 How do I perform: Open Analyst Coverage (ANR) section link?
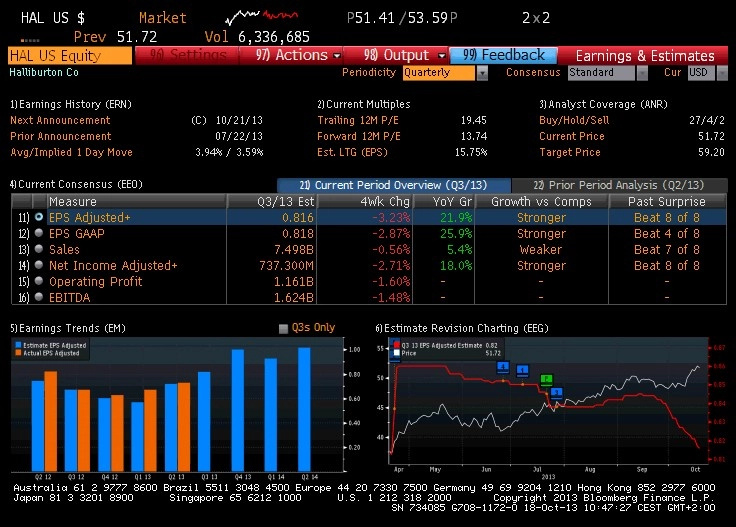coord(603,104)
